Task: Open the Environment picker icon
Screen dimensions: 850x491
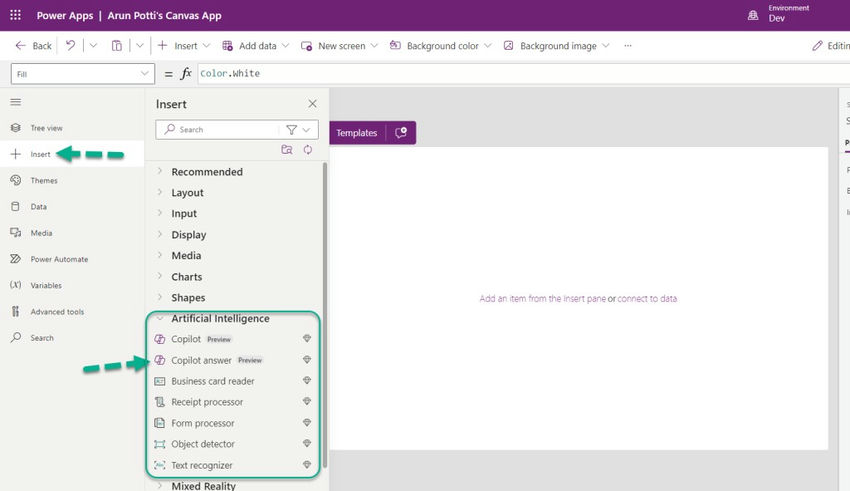Action: [753, 15]
